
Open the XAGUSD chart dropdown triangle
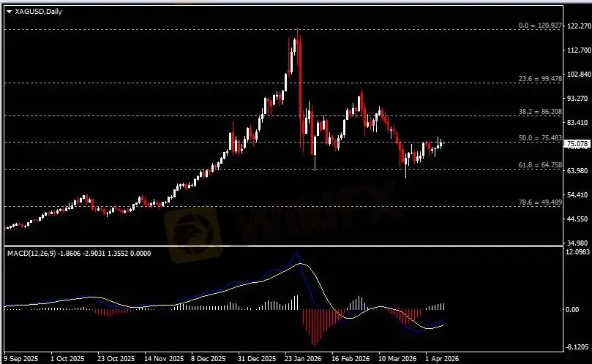tap(10, 12)
